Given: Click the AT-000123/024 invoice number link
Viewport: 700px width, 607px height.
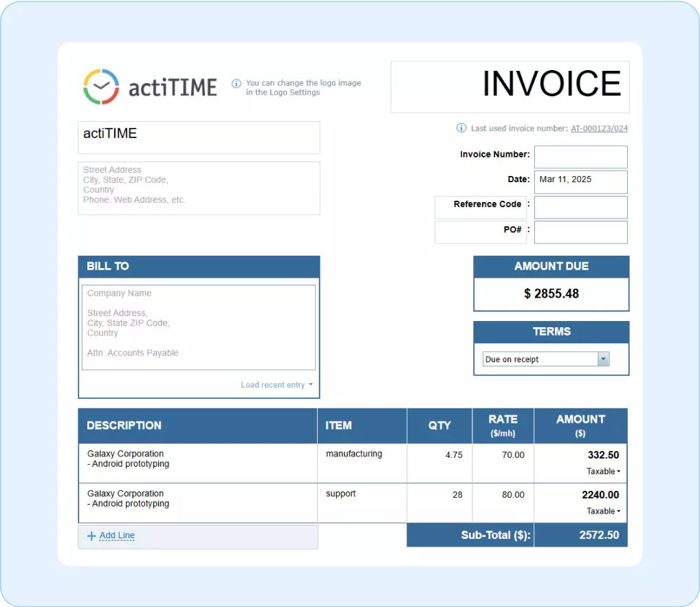Looking at the screenshot, I should (599, 128).
